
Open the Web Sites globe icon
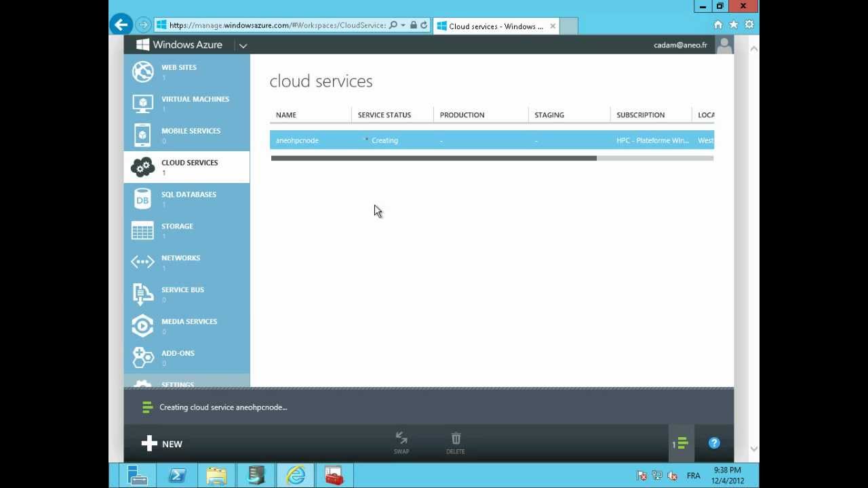[142, 71]
